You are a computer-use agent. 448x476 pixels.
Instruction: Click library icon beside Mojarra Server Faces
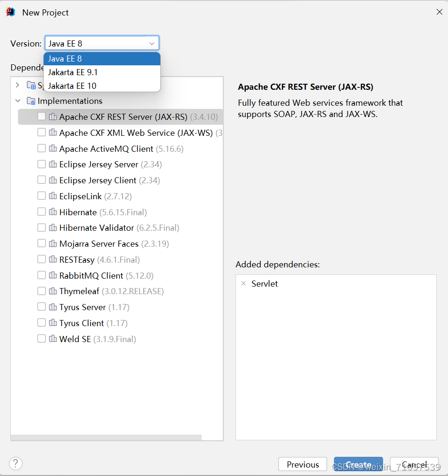pyautogui.click(x=53, y=243)
